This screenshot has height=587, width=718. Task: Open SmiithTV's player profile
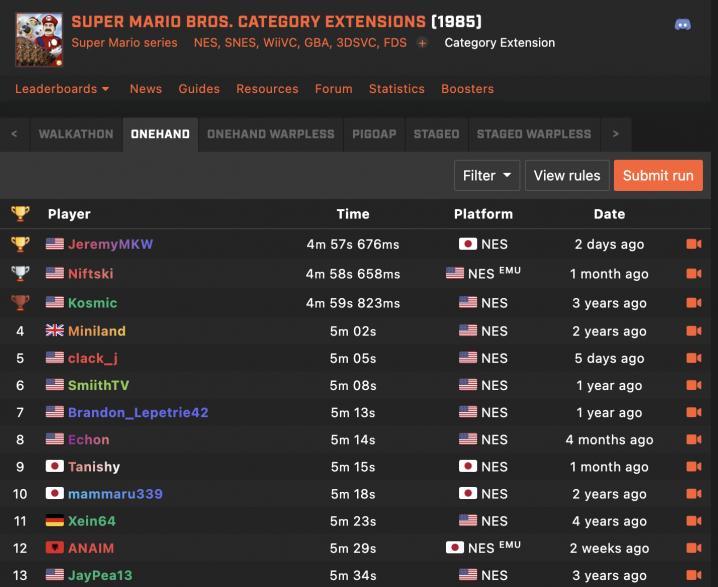coord(98,385)
